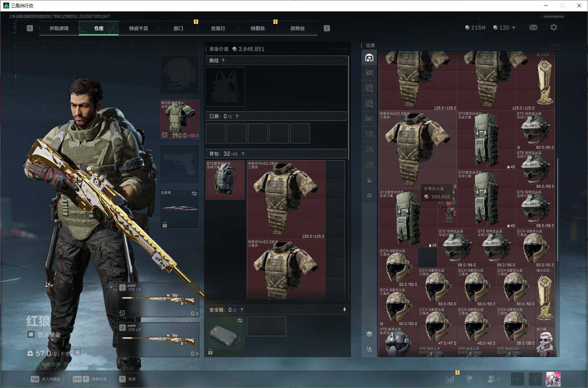Open the mail envelope icon

pos(533,28)
